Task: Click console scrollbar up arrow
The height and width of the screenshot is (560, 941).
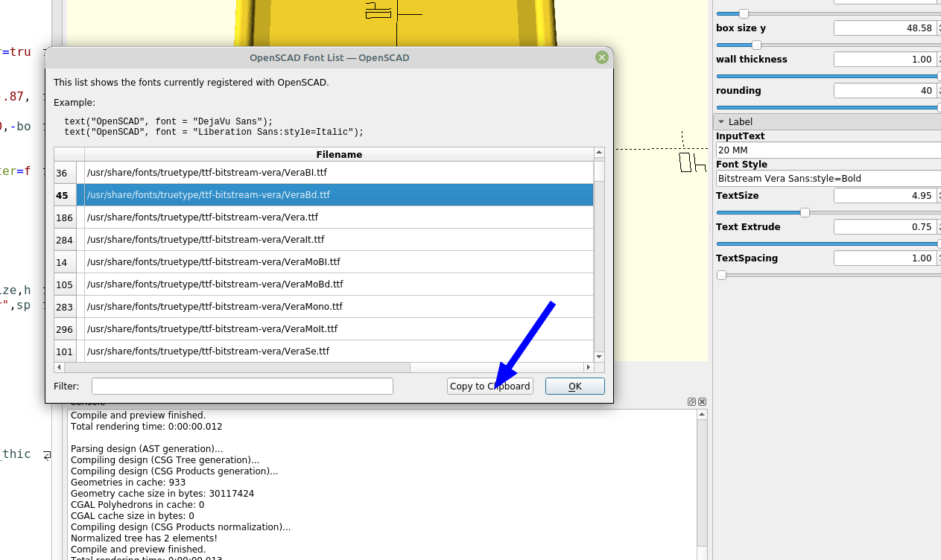Action: 702,413
